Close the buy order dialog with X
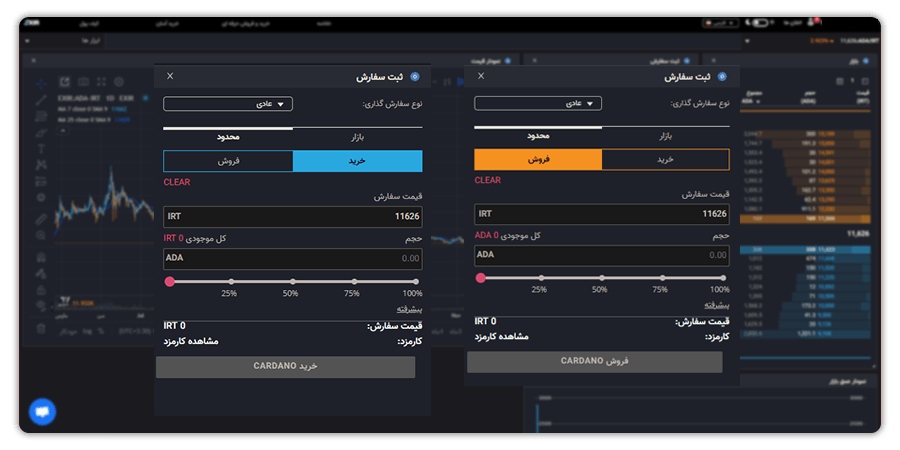Viewport: 900px width, 450px height. coord(170,76)
